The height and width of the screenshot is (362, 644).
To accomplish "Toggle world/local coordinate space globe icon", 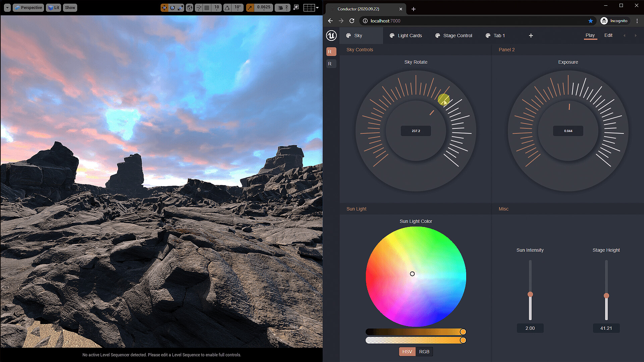I will [190, 7].
